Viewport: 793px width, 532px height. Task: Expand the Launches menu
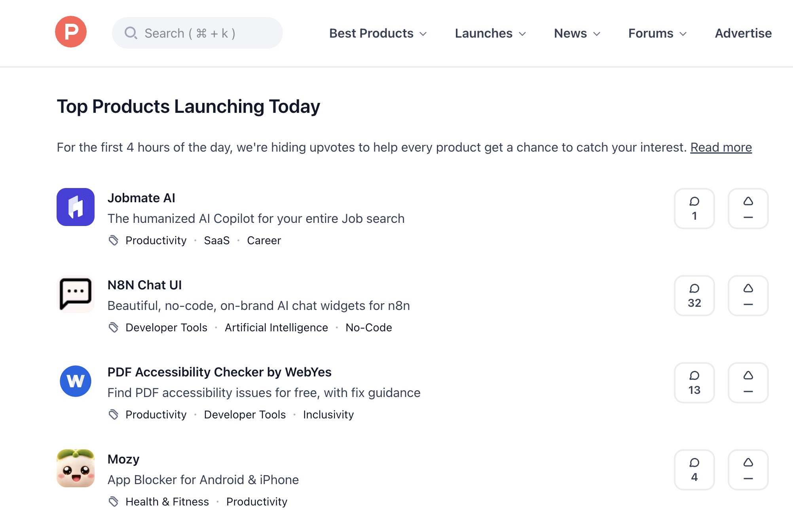click(x=490, y=33)
